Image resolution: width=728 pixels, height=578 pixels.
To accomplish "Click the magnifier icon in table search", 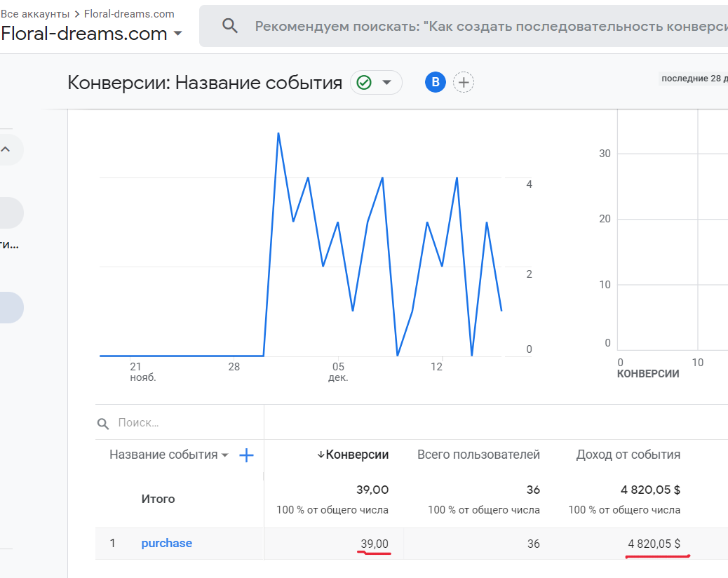I will (x=103, y=424).
